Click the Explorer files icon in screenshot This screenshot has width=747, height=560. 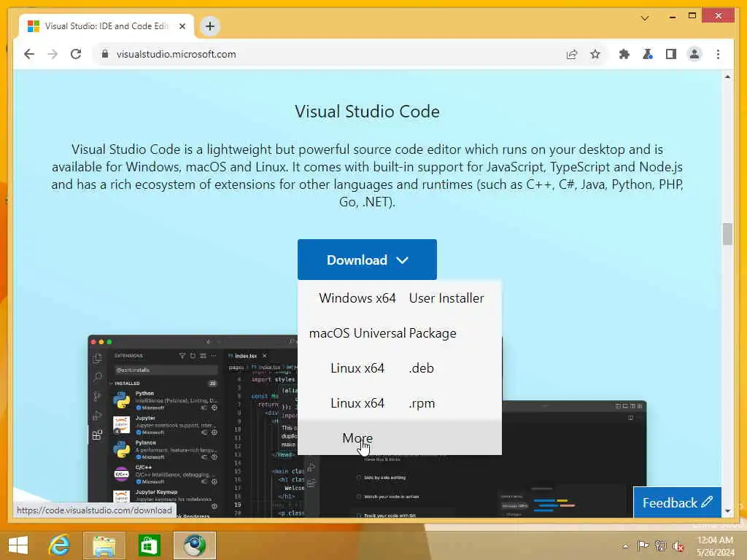pyautogui.click(x=97, y=358)
